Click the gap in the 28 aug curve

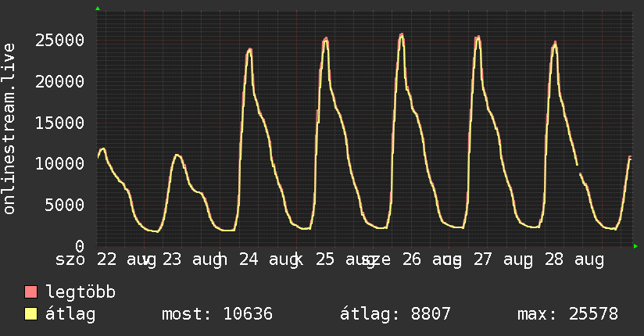[579, 170]
